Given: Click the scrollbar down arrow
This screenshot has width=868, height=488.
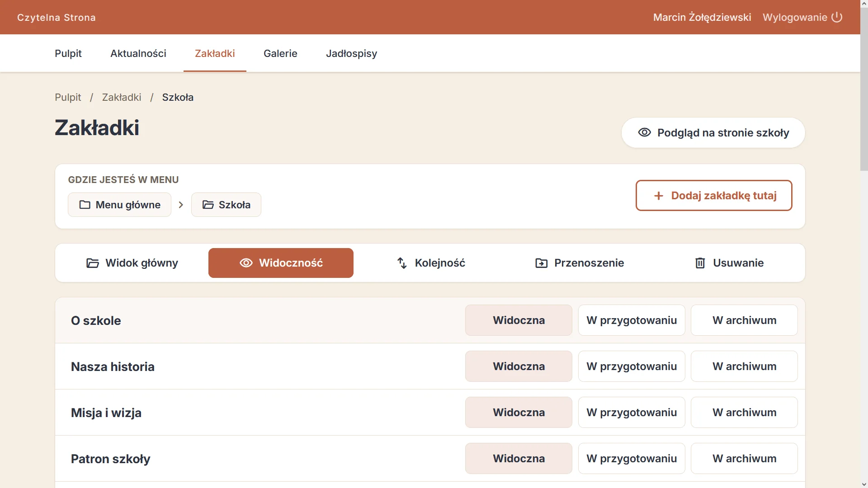Looking at the screenshot, I should [x=864, y=484].
